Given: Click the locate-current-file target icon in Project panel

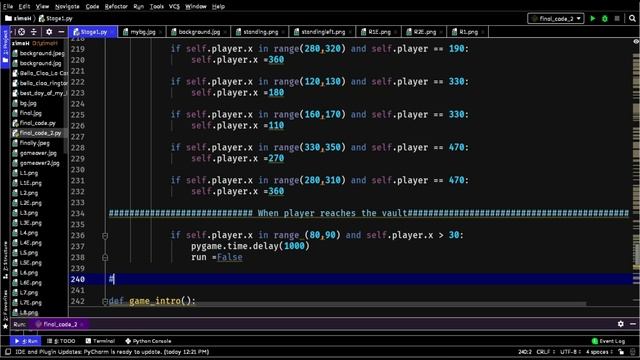Looking at the screenshot, I should tap(22, 32).
